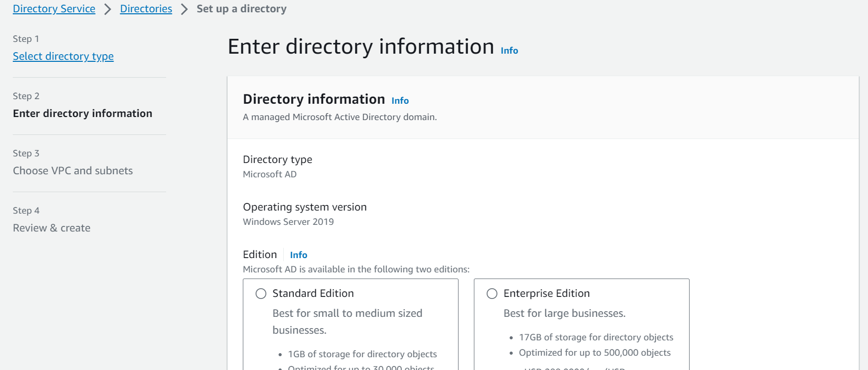Viewport: 868px width, 370px height.
Task: Click the Enterprise Edition card title
Action: pos(547,293)
